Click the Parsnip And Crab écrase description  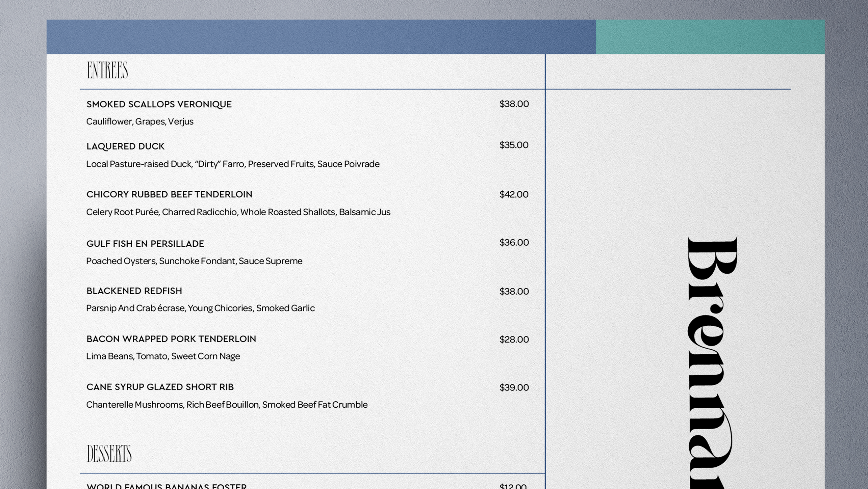(200, 308)
